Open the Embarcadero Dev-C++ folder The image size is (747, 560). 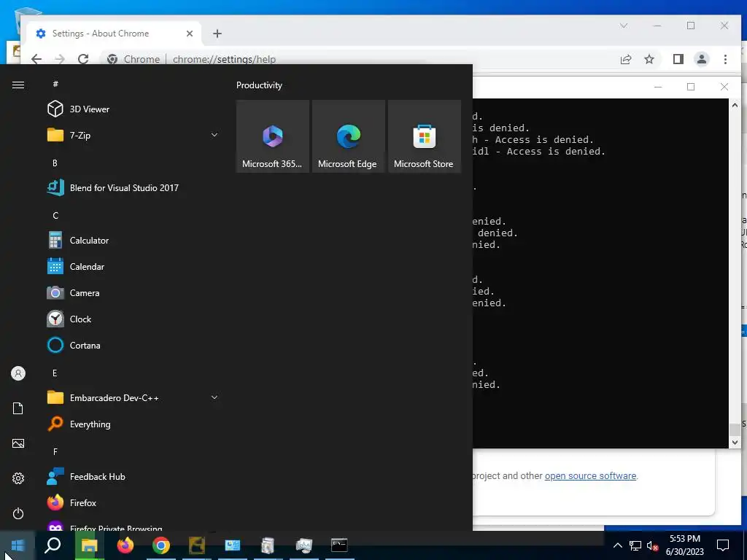pos(133,397)
